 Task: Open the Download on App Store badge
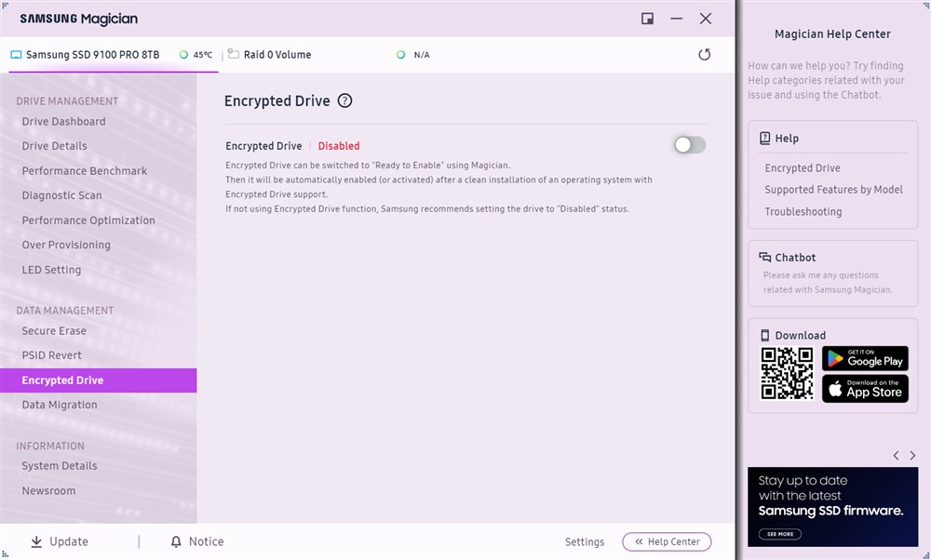[x=865, y=389]
